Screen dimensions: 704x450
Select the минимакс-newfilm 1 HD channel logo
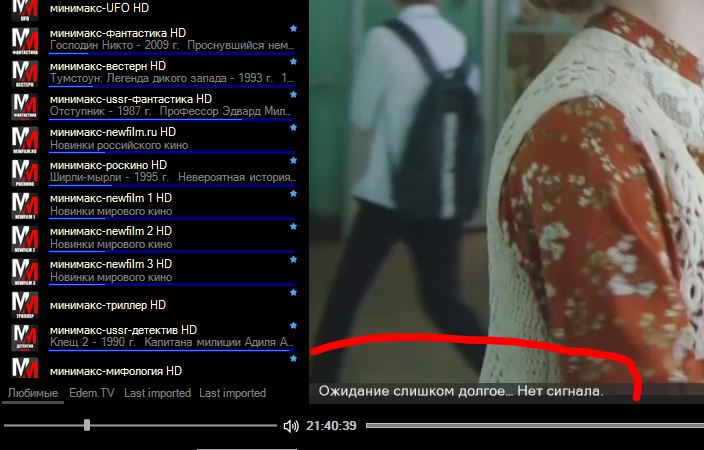[x=25, y=206]
